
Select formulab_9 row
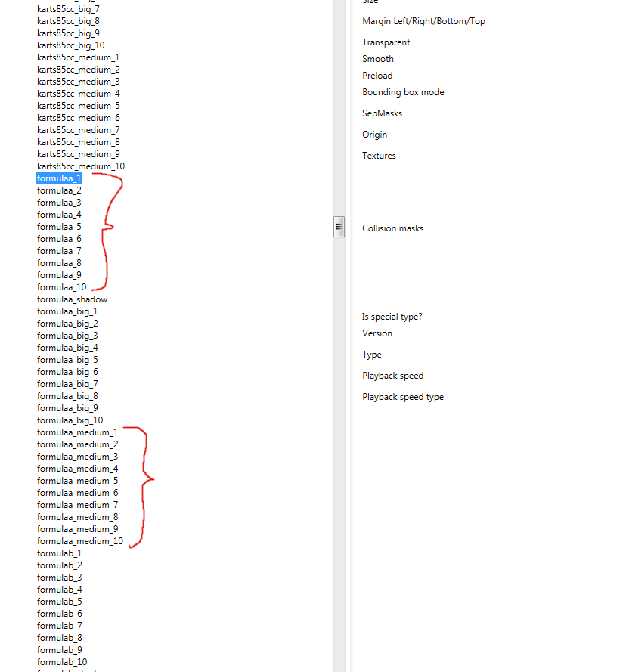pyautogui.click(x=60, y=651)
